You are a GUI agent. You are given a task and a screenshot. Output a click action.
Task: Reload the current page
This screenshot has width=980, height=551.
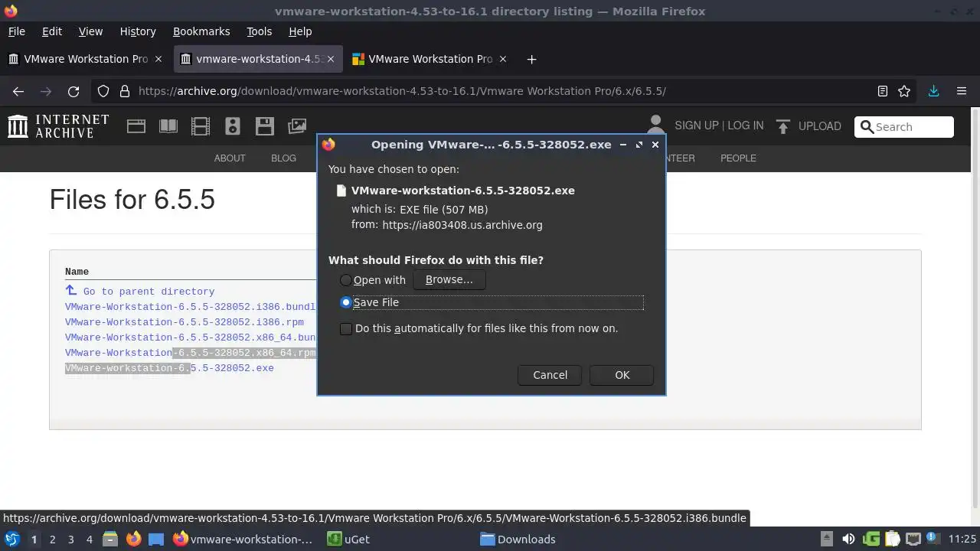coord(73,91)
